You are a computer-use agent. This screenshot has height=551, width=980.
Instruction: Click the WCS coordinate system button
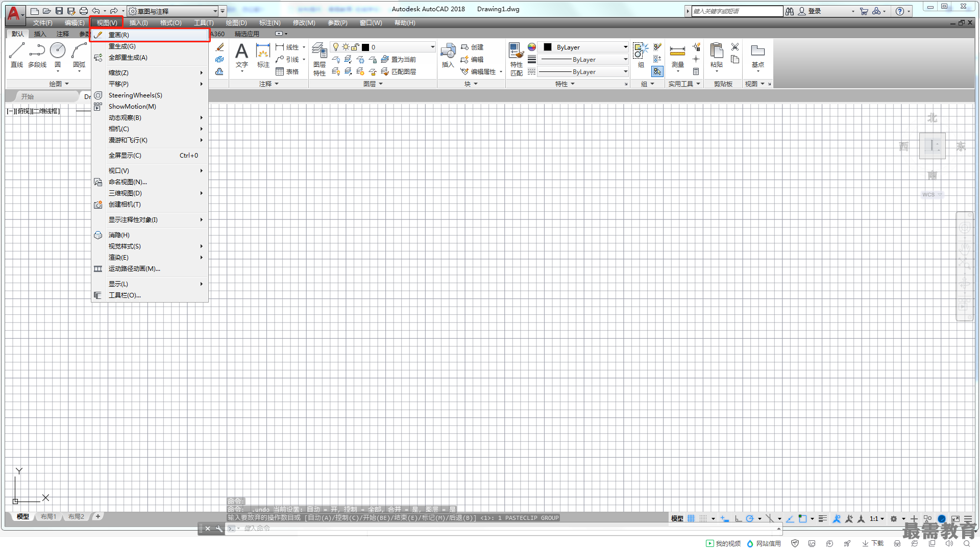pos(932,194)
